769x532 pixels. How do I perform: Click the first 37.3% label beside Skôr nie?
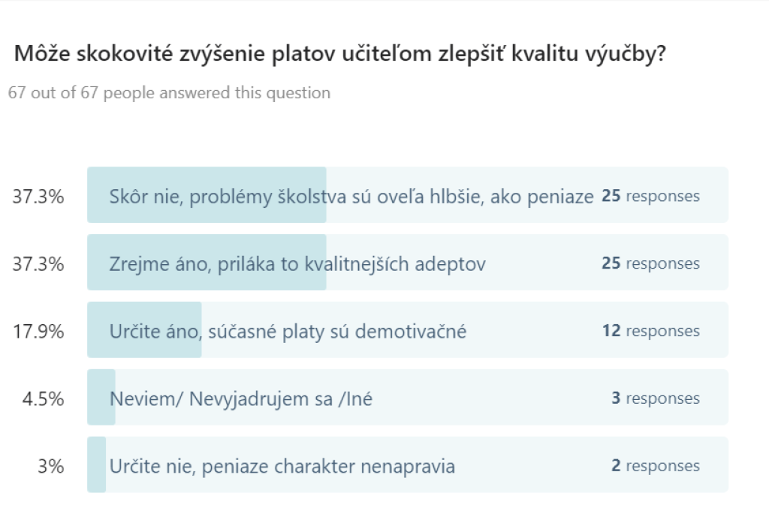(38, 197)
